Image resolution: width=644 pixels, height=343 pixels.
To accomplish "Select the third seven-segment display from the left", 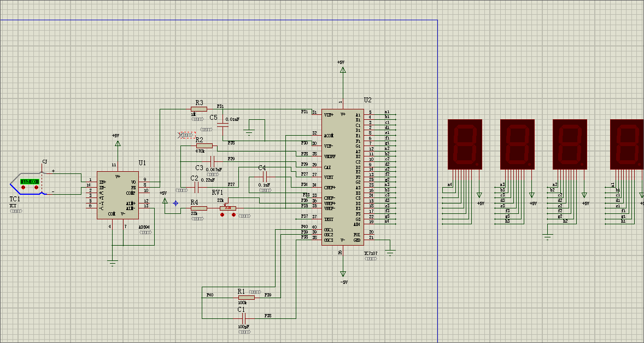I will click(x=570, y=144).
